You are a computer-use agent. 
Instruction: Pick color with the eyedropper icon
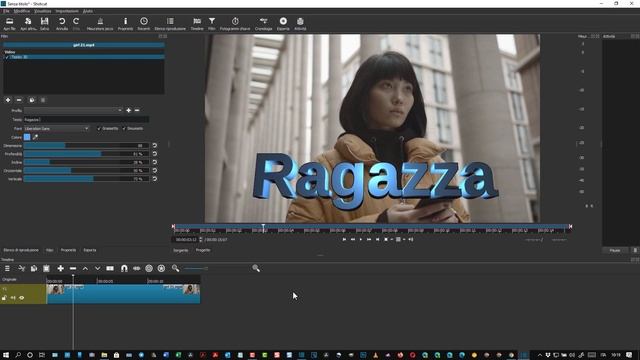pyautogui.click(x=36, y=137)
